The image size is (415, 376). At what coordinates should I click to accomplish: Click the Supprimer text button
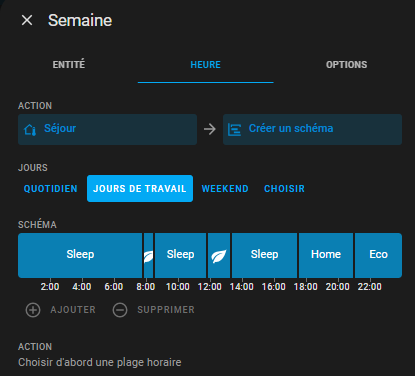(x=166, y=310)
